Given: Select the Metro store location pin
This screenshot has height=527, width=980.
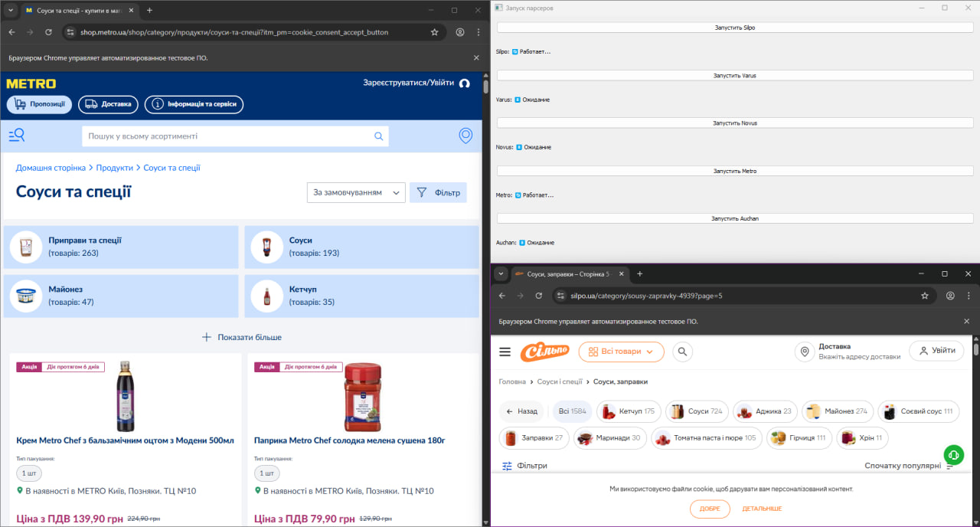Looking at the screenshot, I should tap(465, 136).
